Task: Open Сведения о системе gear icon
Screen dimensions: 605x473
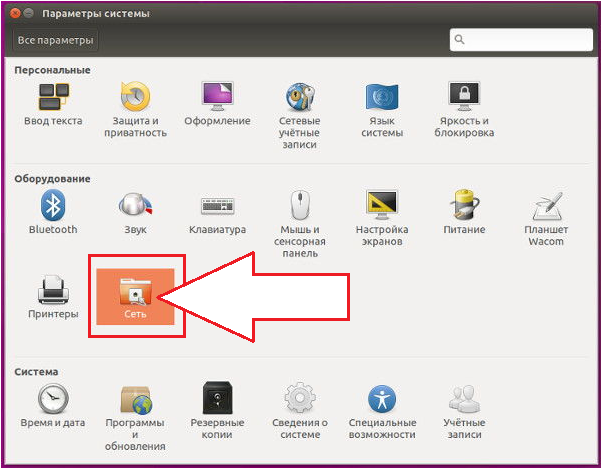Action: pos(300,398)
